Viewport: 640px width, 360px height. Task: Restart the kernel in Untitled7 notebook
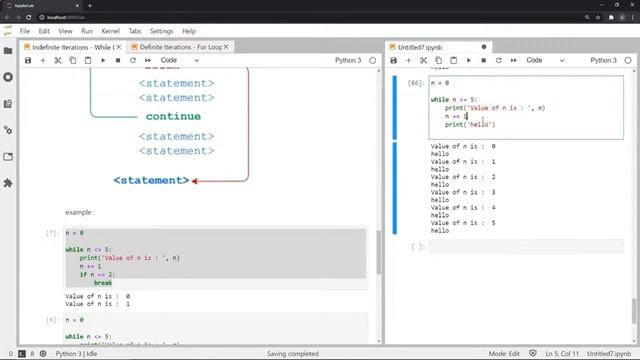(x=498, y=60)
